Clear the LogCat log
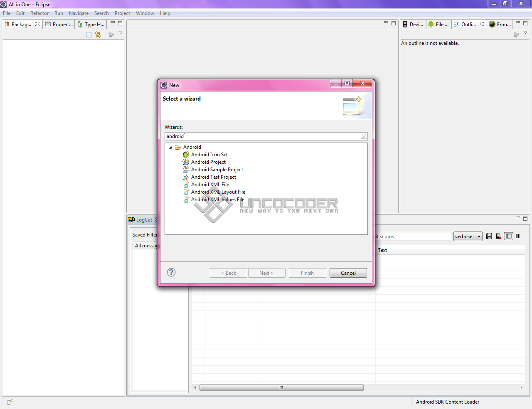Viewport: 532px width, 409px height. pyautogui.click(x=499, y=236)
